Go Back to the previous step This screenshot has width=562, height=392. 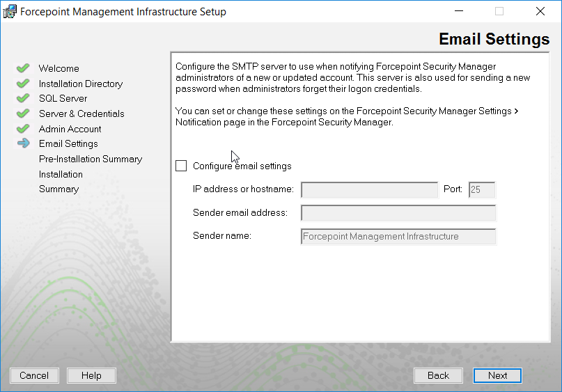[438, 375]
